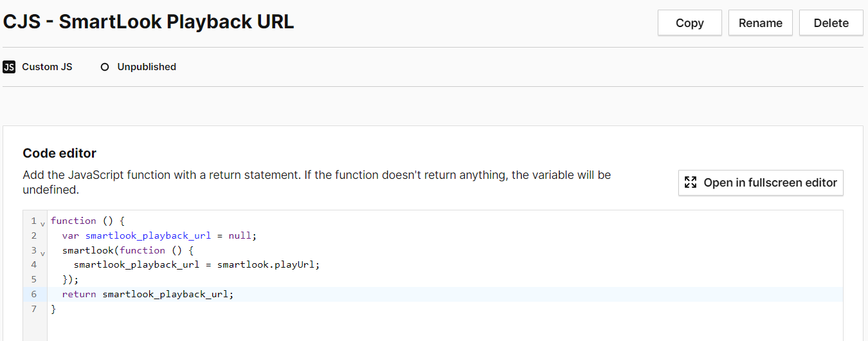
Task: Rename the SmartLook Playback URL variable
Action: pos(760,23)
